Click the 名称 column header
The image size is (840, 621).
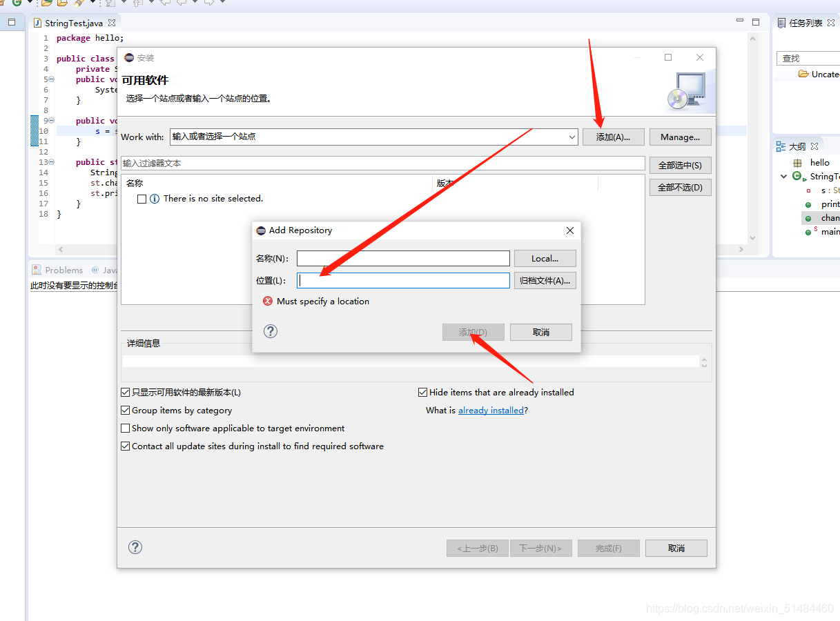[x=276, y=184]
